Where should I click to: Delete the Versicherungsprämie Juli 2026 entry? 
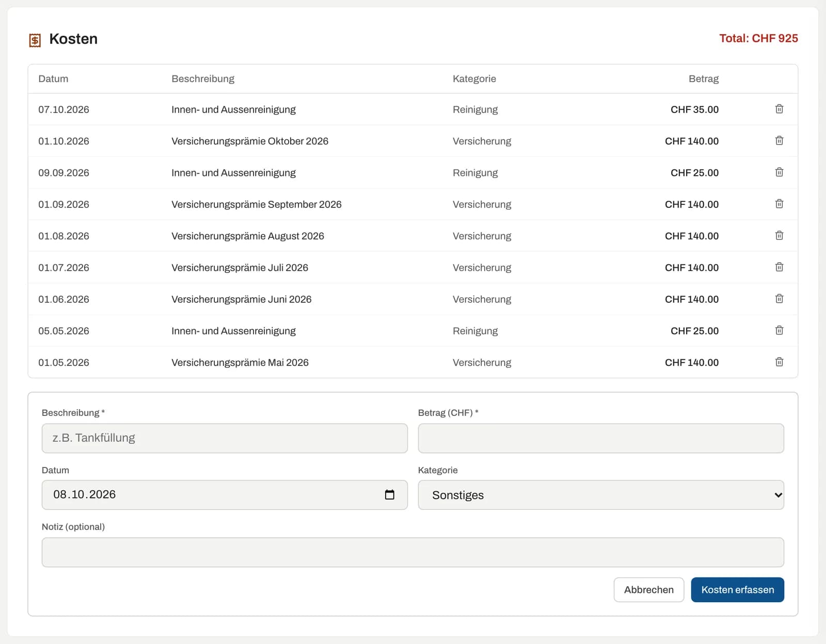coord(779,267)
